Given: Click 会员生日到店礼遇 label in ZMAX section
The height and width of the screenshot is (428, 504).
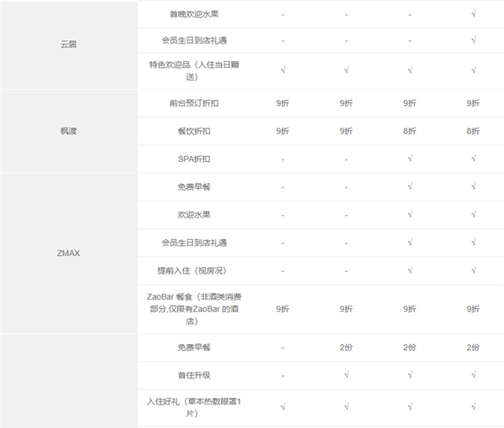Looking at the screenshot, I should 193,243.
